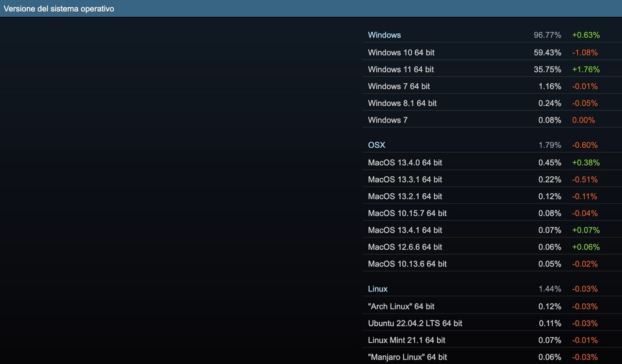Click the -0.03% change on the Linux heading row
The height and width of the screenshot is (364, 622).
click(x=585, y=289)
